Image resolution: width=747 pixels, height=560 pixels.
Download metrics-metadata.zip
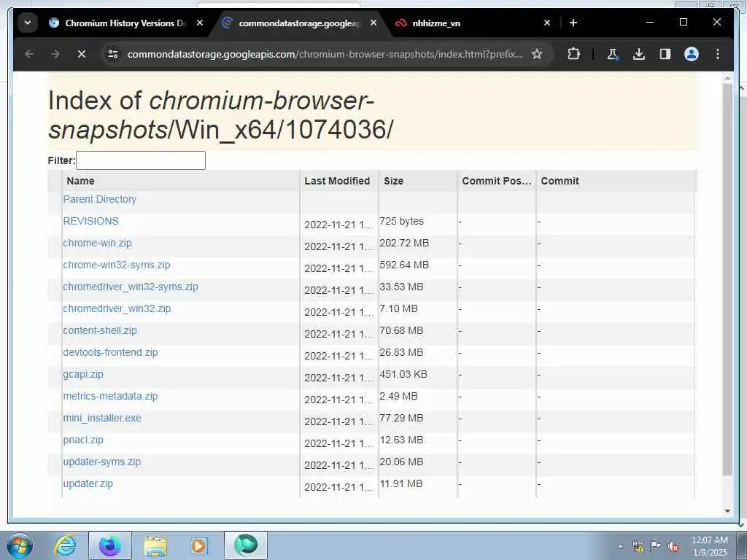(110, 396)
